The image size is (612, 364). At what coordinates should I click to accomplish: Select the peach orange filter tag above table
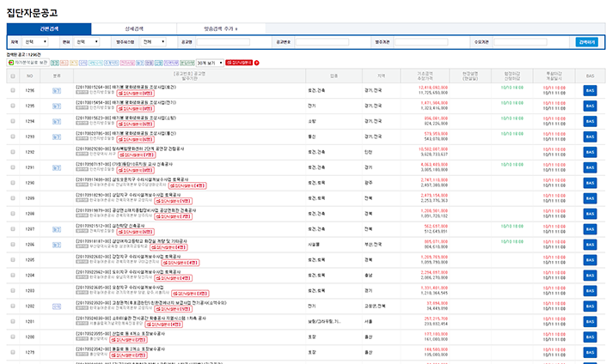[64, 63]
